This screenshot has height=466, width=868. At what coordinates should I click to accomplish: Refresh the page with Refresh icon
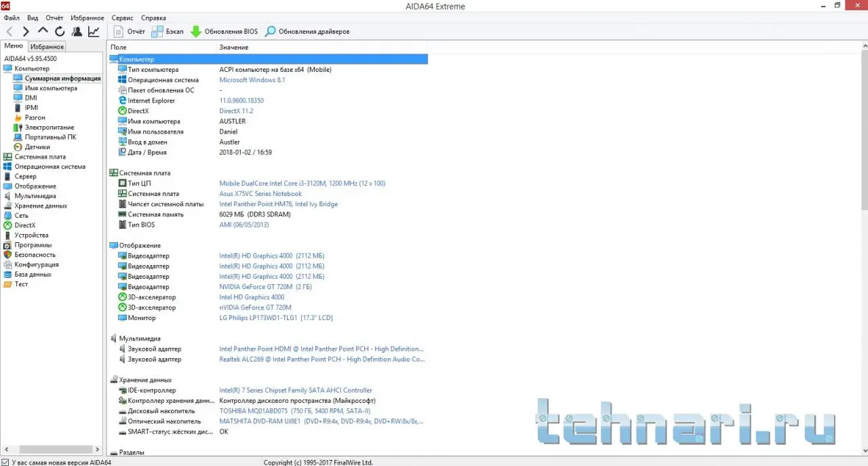pyautogui.click(x=60, y=31)
